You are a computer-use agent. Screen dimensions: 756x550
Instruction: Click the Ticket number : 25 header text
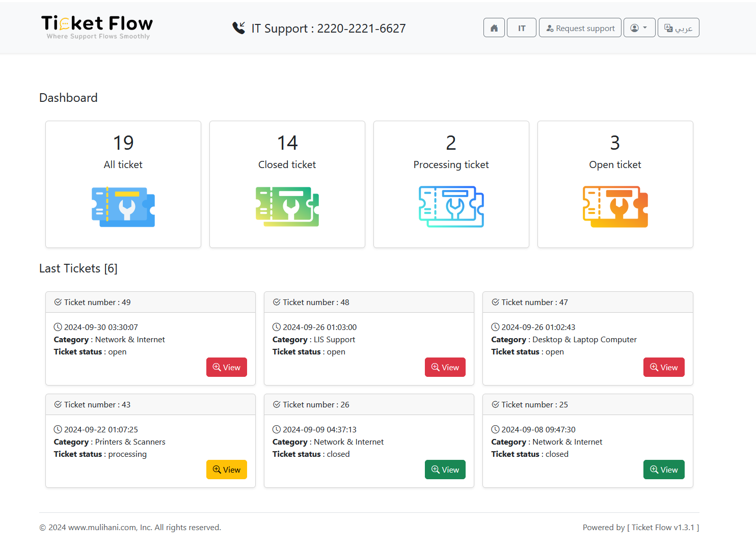click(x=534, y=404)
